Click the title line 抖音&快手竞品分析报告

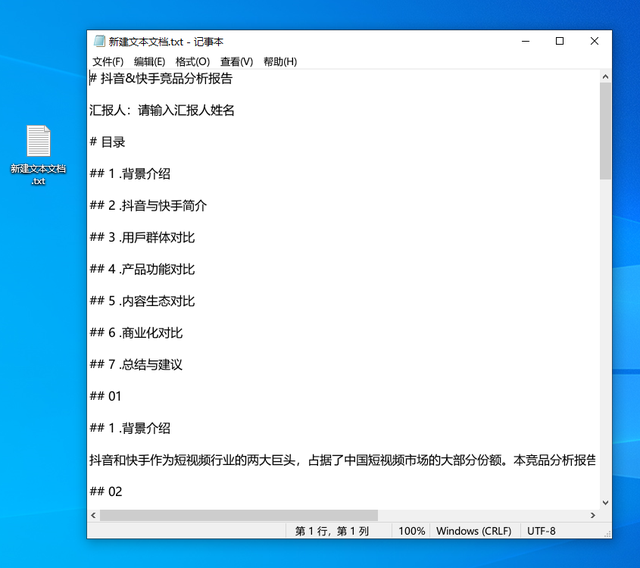tap(161, 78)
